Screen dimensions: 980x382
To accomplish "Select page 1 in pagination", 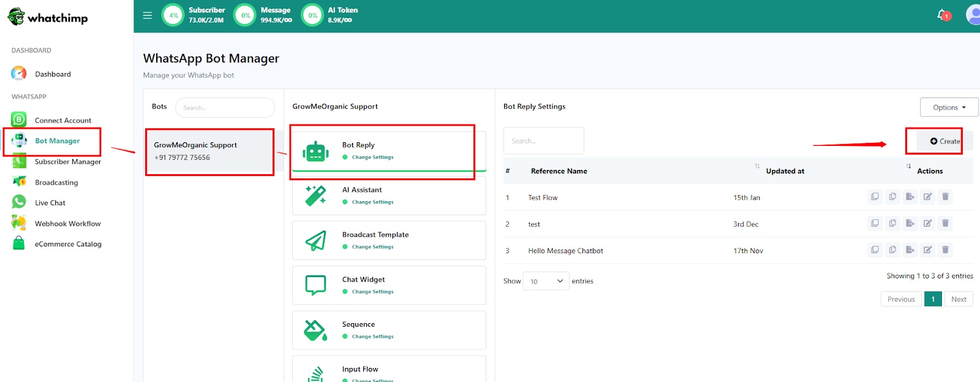I will point(933,299).
